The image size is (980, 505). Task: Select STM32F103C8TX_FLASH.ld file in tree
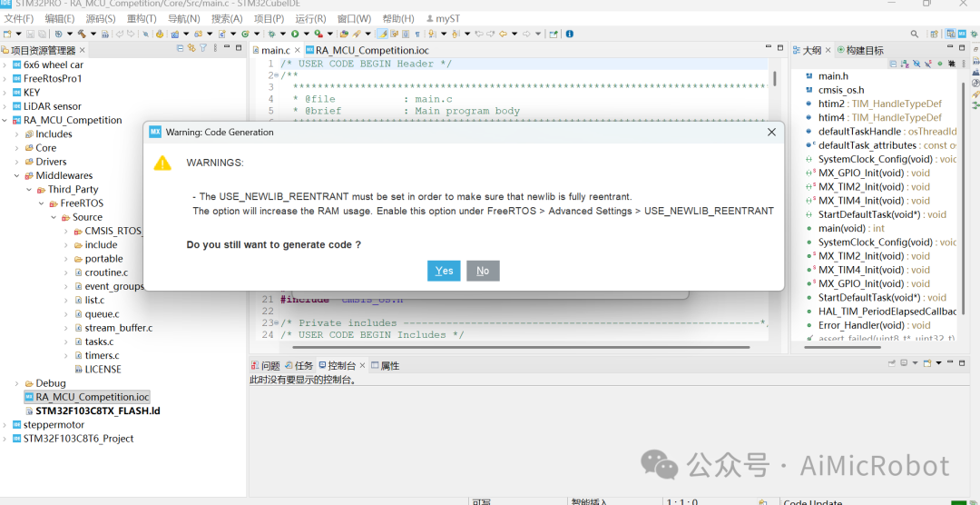(x=92, y=411)
